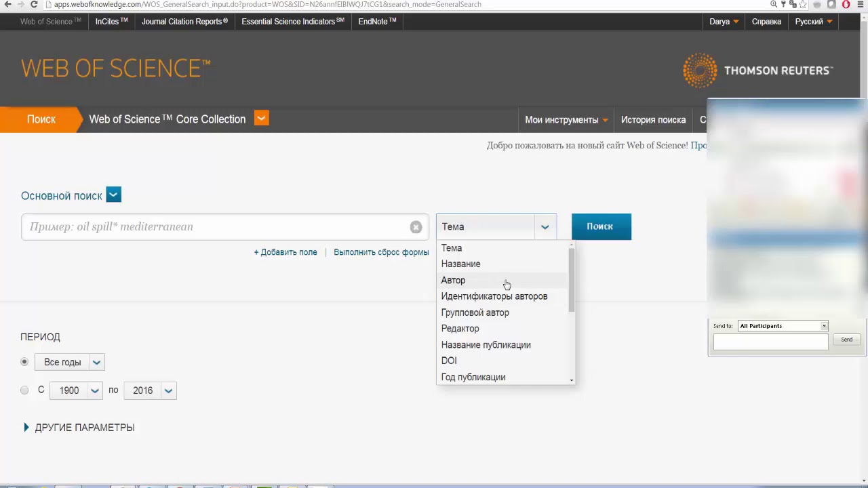Open the start year 1900 dropdown
The image size is (868, 488).
pyautogui.click(x=76, y=390)
